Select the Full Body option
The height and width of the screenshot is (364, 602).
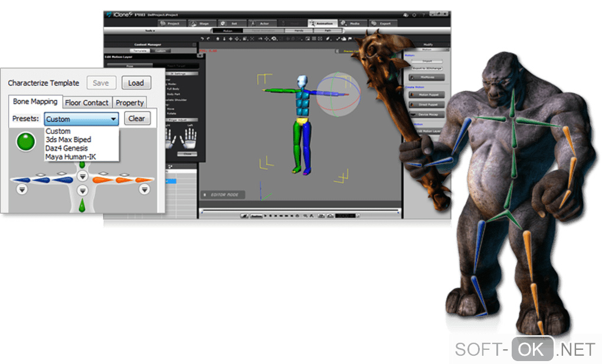point(172,88)
